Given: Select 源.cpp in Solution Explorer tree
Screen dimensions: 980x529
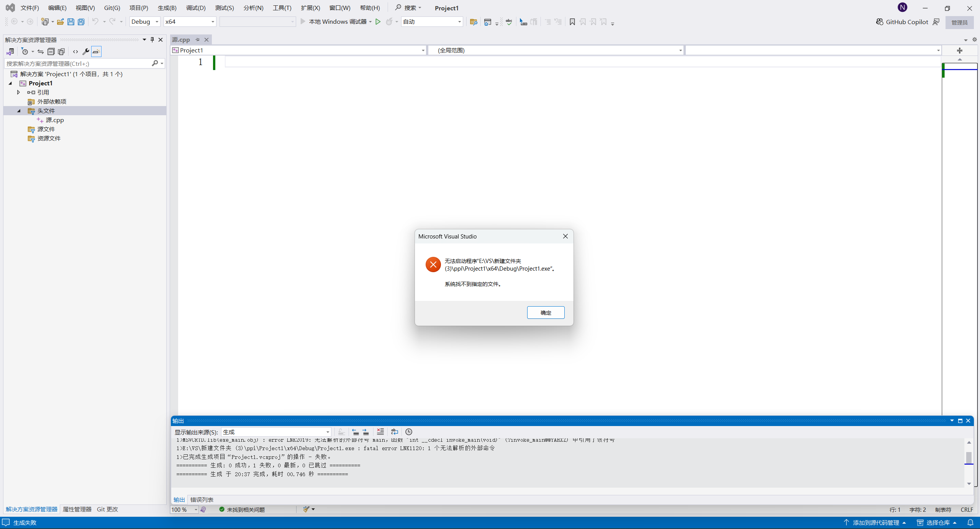Looking at the screenshot, I should click(54, 120).
